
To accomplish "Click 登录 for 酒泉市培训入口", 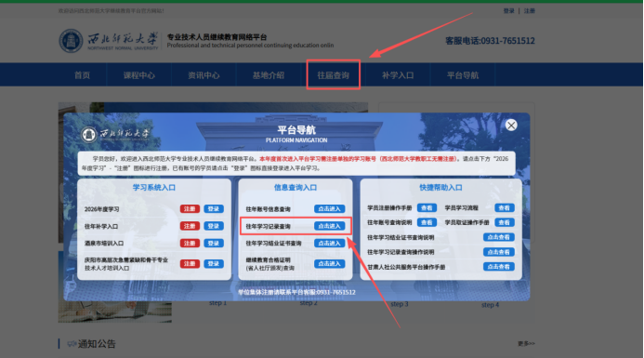I will click(214, 244).
